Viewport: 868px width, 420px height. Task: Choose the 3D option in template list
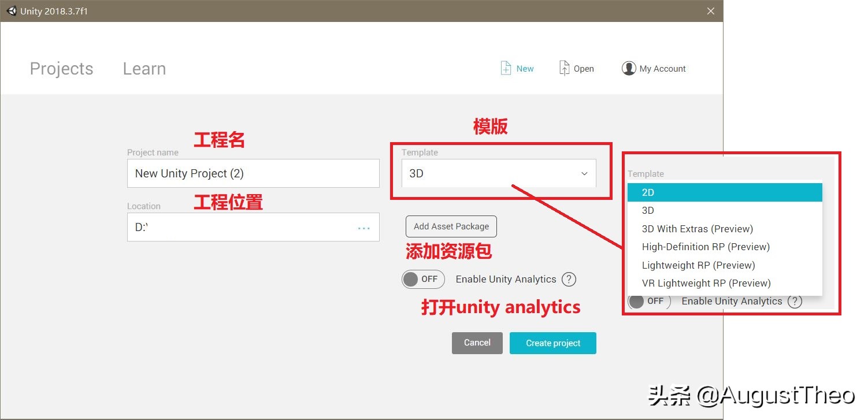click(x=725, y=210)
